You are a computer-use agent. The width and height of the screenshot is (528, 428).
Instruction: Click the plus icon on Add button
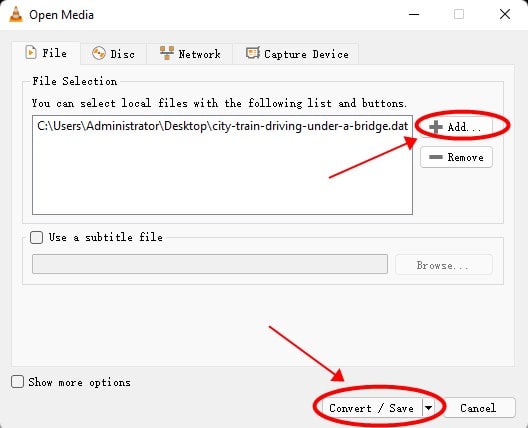coord(436,127)
